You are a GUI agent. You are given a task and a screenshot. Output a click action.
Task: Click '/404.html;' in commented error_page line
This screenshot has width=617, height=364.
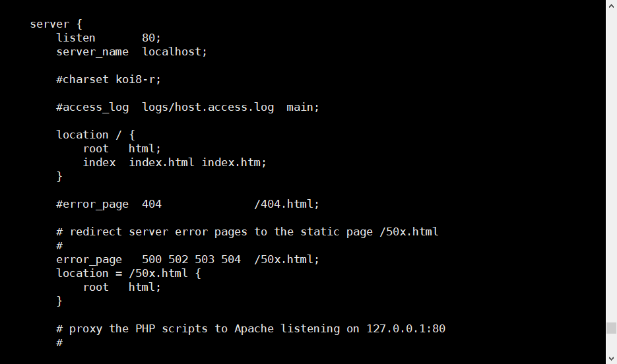[x=286, y=204]
